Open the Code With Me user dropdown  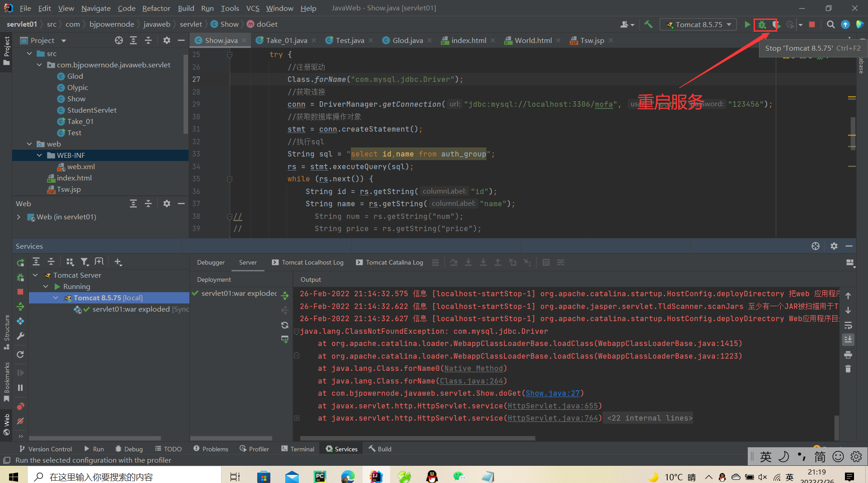(x=627, y=24)
